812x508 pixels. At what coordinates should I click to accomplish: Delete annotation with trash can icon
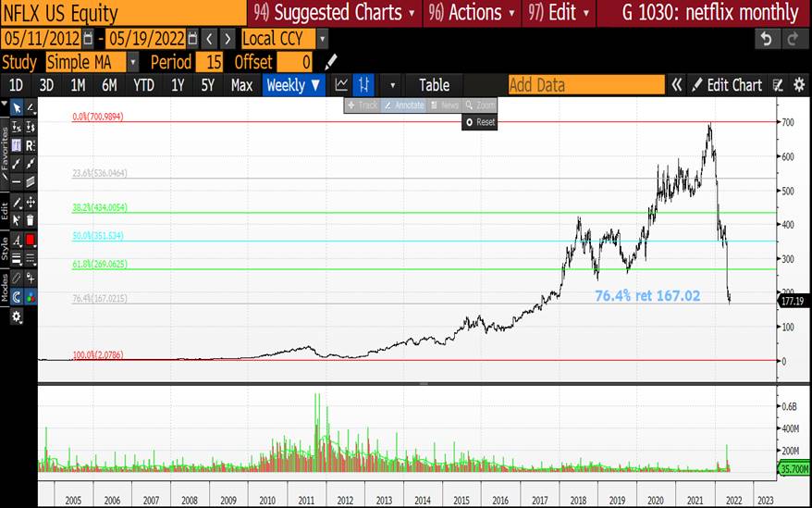click(31, 220)
